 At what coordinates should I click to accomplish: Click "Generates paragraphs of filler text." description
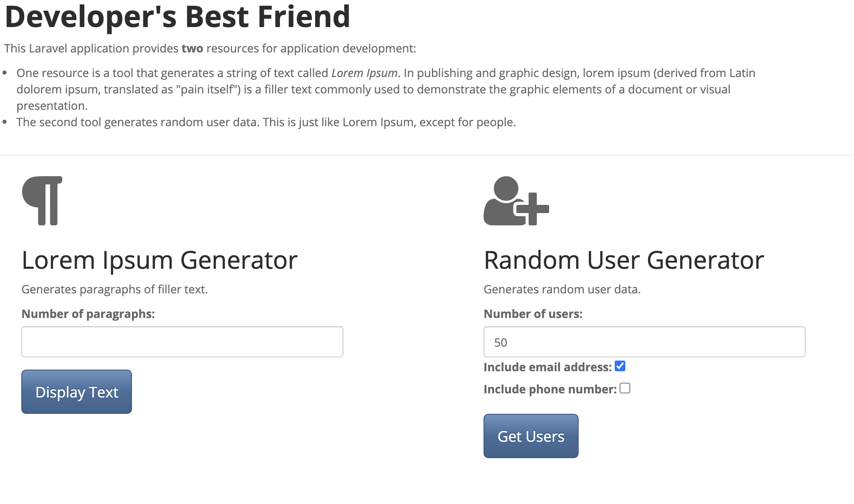tap(115, 289)
